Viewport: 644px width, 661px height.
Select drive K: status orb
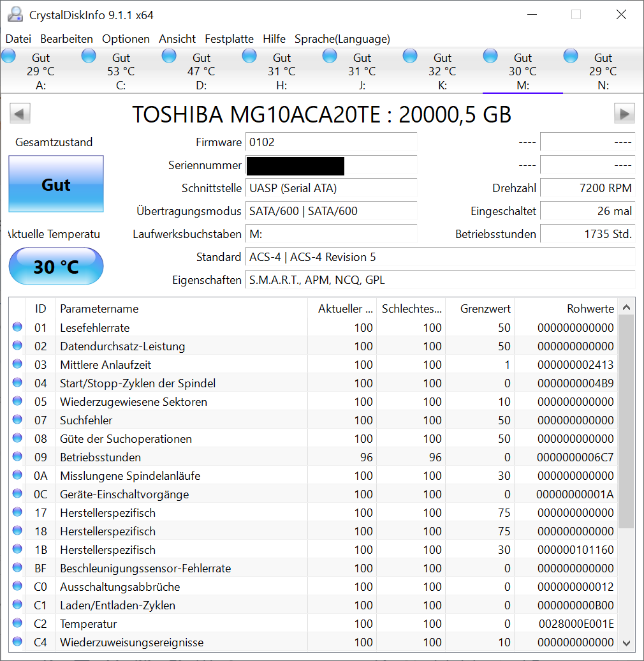coord(410,56)
